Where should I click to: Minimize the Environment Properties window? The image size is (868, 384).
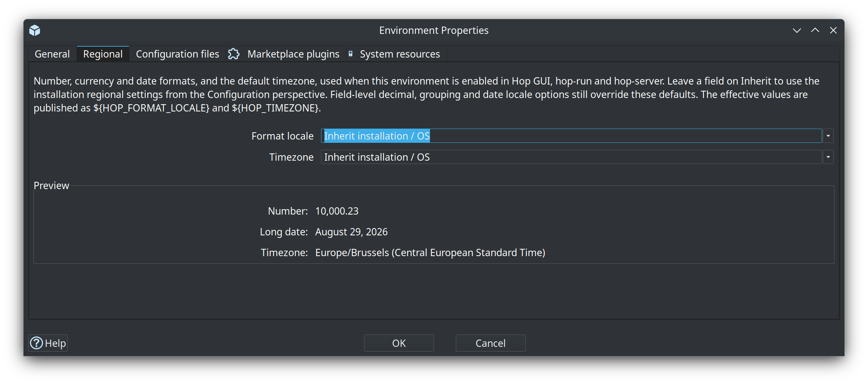coord(797,30)
